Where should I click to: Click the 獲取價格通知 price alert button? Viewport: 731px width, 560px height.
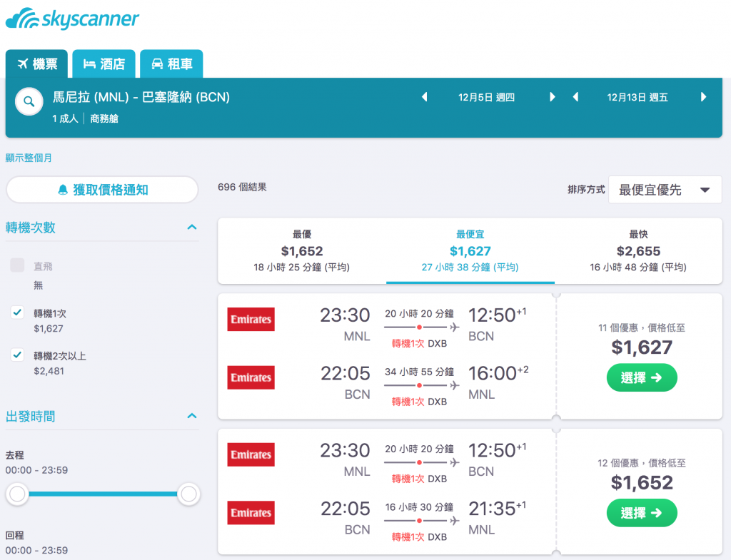point(102,190)
